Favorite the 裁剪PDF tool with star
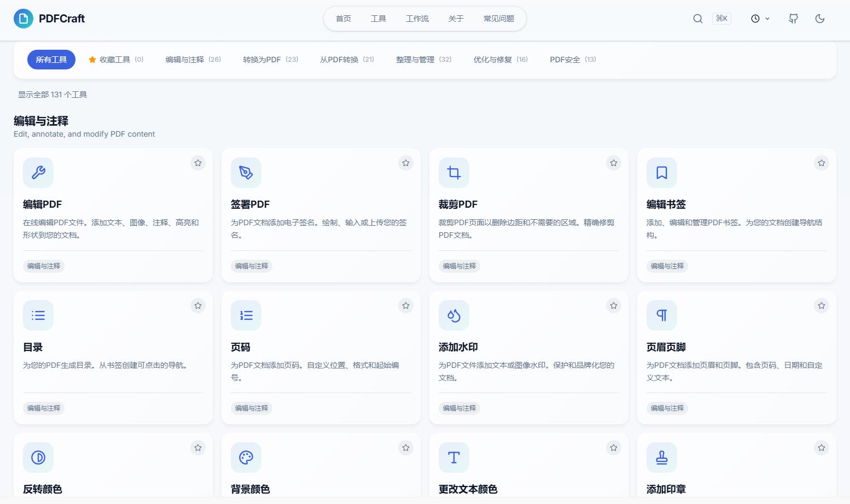 click(x=614, y=163)
